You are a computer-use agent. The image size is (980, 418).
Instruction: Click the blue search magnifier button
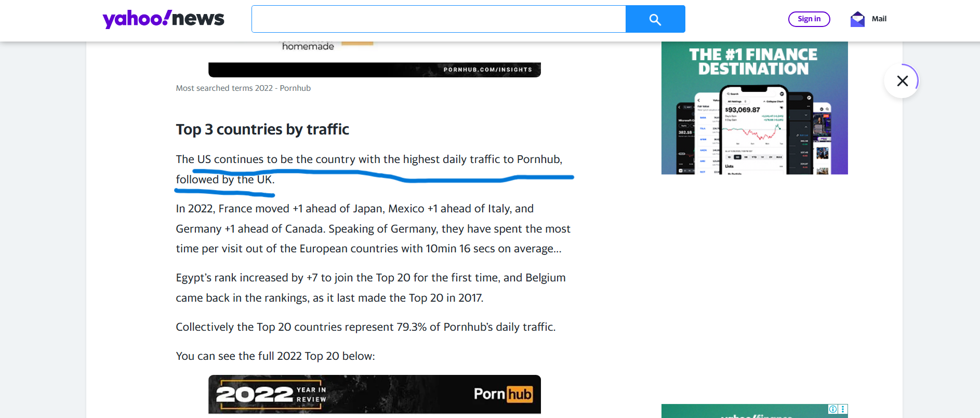[x=655, y=19]
